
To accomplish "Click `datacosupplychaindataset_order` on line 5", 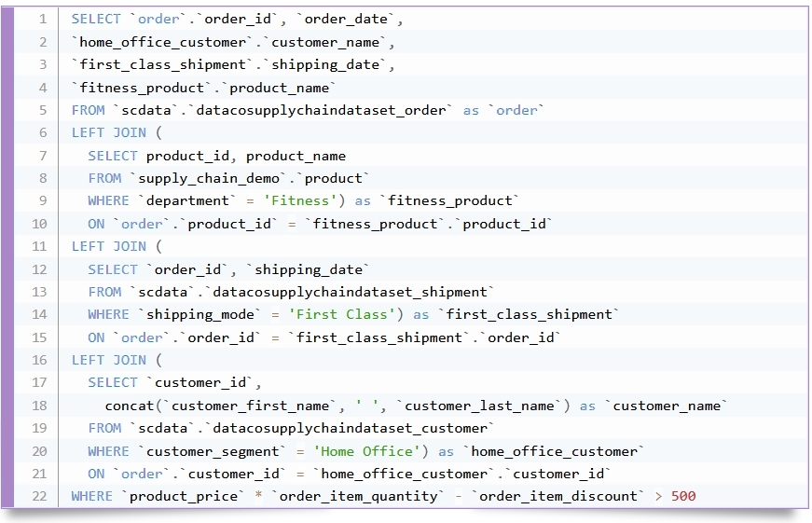I will 321,110.
